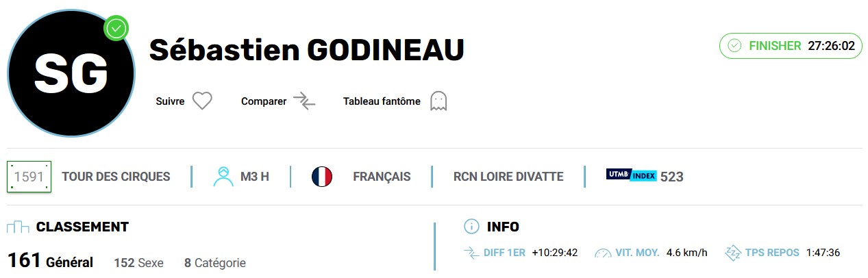Open the ghost table icon
Screen dimensions: 868x278
click(438, 101)
